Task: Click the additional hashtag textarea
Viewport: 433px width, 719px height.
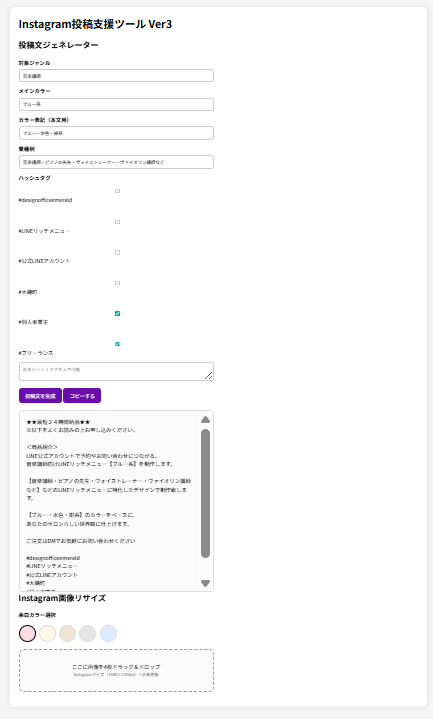Action: pos(116,371)
